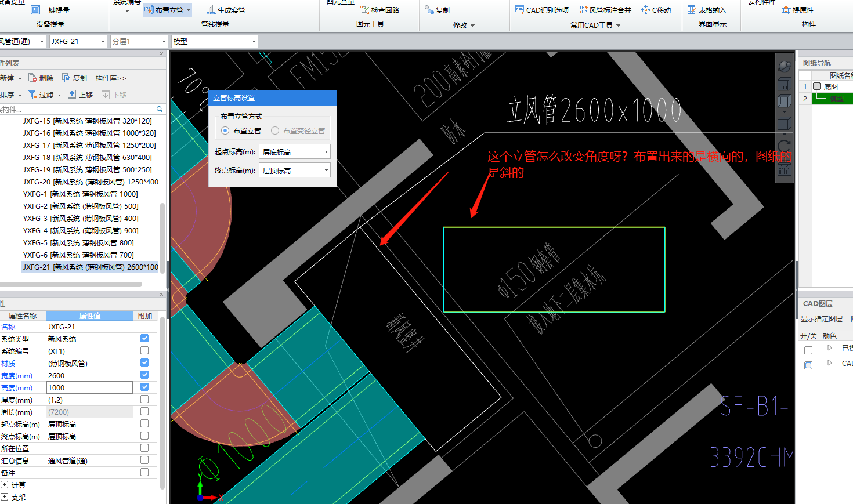Click the 风管标注合并 tool
The image size is (853, 504).
click(x=605, y=10)
